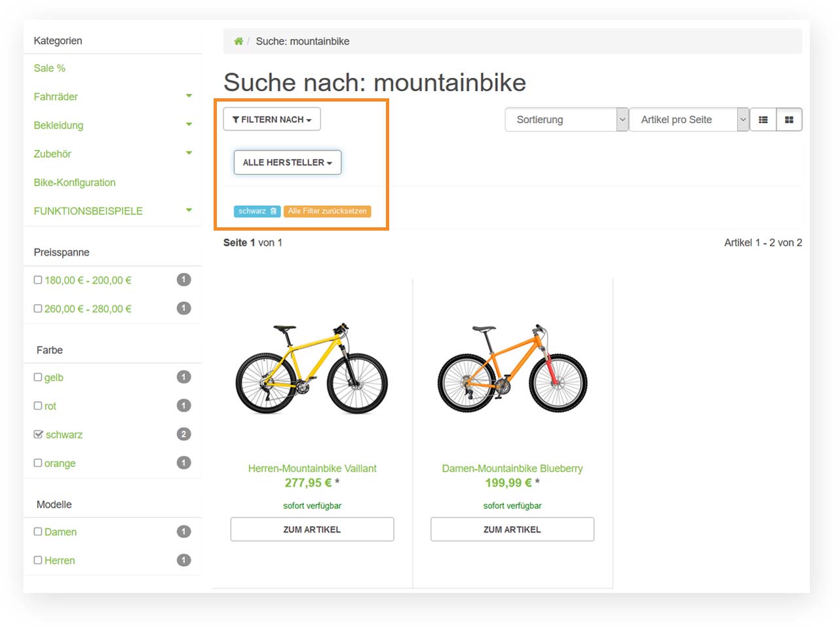Open the FUNKTIONSBEISPIELE category link
Viewport: 840px width, 627px height.
point(88,211)
